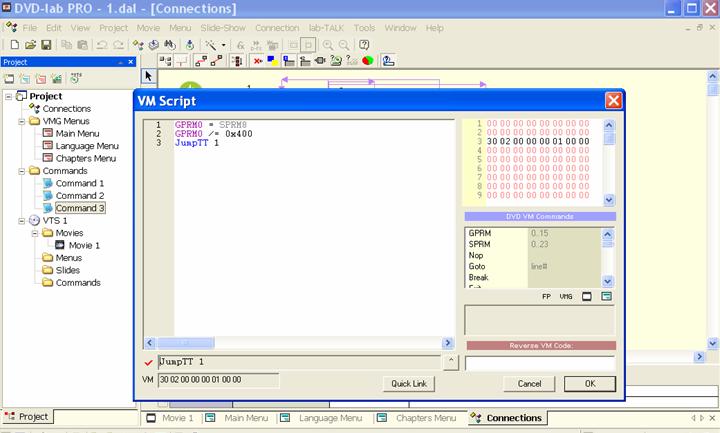Click the script editor horizontal scrollbar thumb
This screenshot has width=720, height=433.
tap(186, 343)
